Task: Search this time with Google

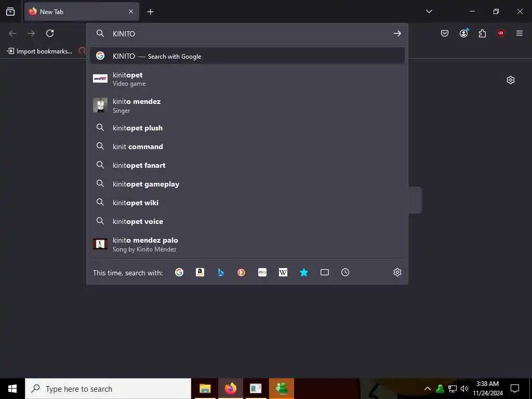Action: tap(179, 272)
